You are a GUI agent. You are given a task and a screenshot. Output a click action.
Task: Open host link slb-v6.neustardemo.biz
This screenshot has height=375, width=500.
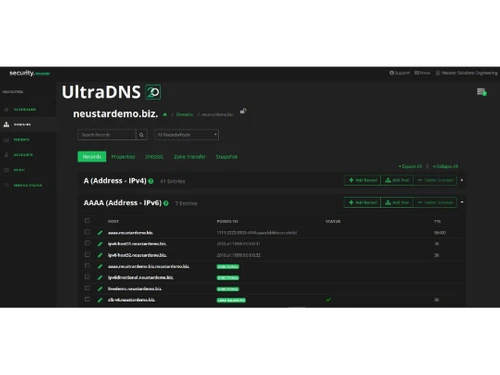(x=131, y=300)
